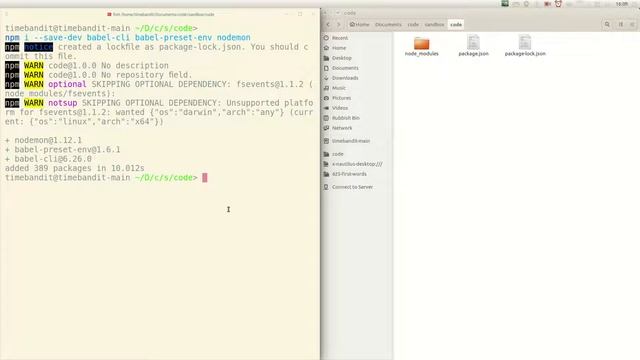The width and height of the screenshot is (640, 360).
Task: Jump to Home in the path bar
Action: click(x=359, y=24)
